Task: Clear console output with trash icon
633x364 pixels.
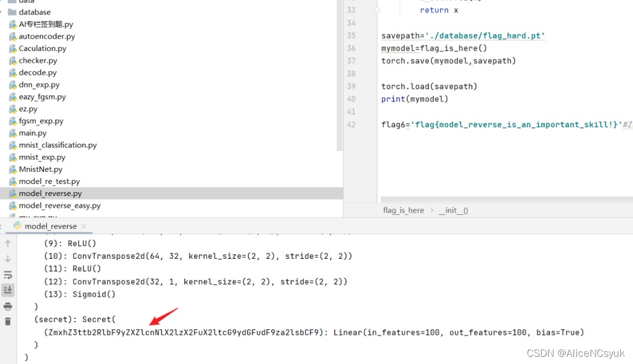Action: click(8, 322)
